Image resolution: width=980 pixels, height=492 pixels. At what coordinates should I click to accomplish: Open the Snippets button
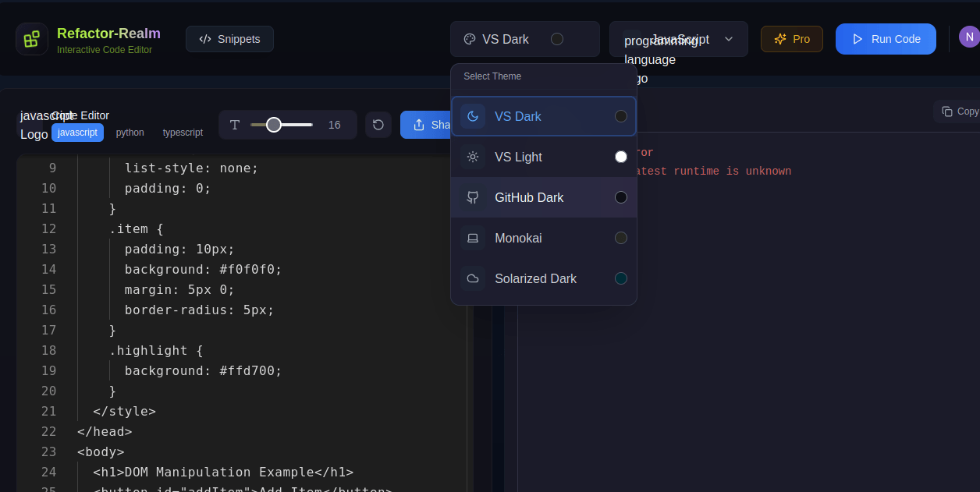[x=229, y=39]
